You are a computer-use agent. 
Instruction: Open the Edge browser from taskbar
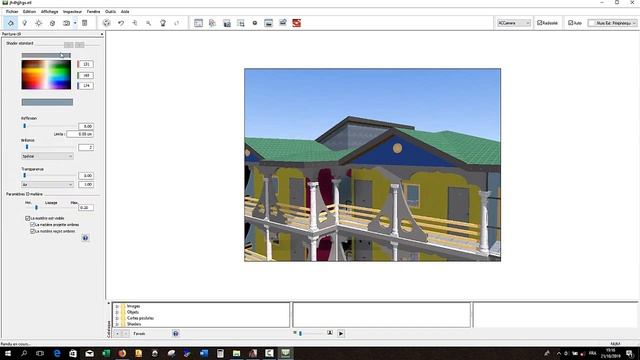[x=57, y=353]
